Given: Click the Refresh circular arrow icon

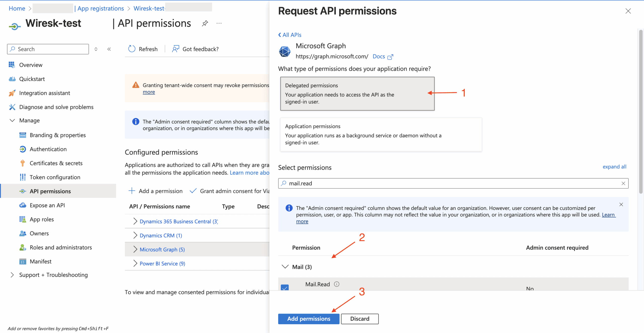Looking at the screenshot, I should pos(132,49).
